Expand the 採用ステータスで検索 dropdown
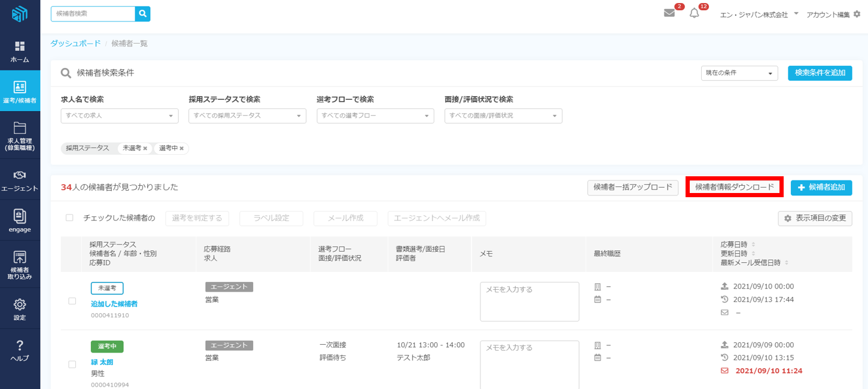868x389 pixels. (247, 116)
